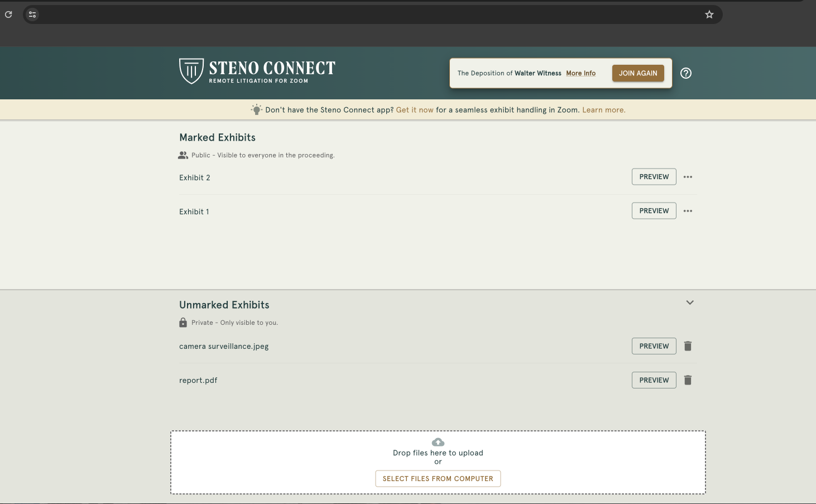This screenshot has width=816, height=504.
Task: Collapse the Unmarked Exhibits section
Action: pyautogui.click(x=690, y=303)
